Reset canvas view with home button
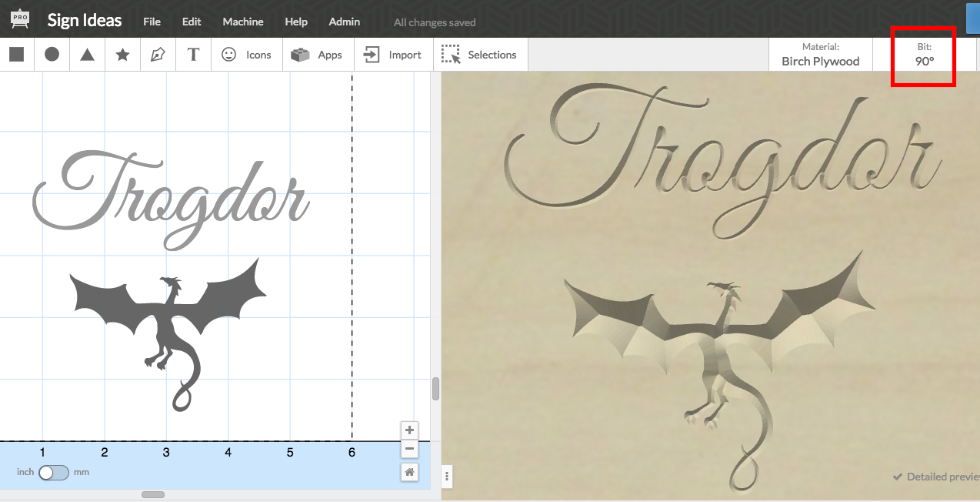Screen dimensions: 980x502 (x=410, y=472)
